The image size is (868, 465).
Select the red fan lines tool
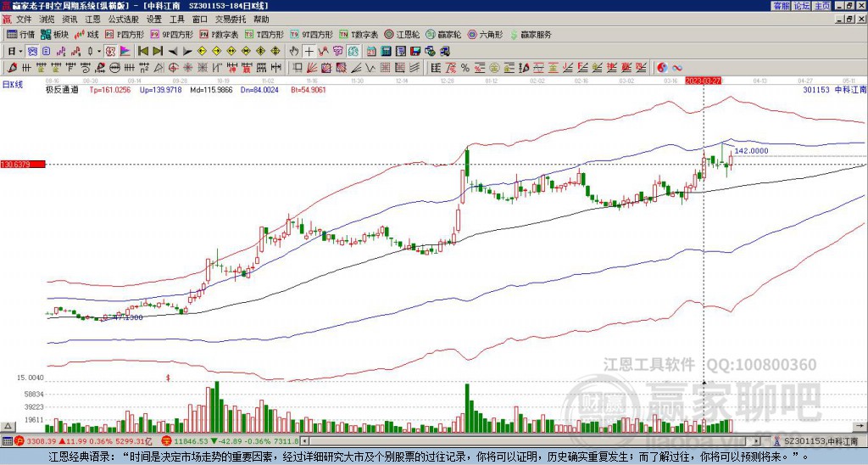312,68
